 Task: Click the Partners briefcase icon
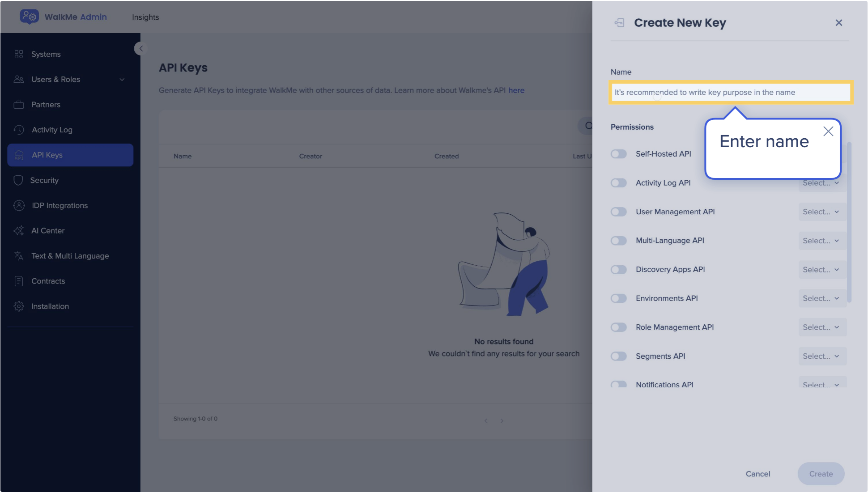pyautogui.click(x=18, y=105)
